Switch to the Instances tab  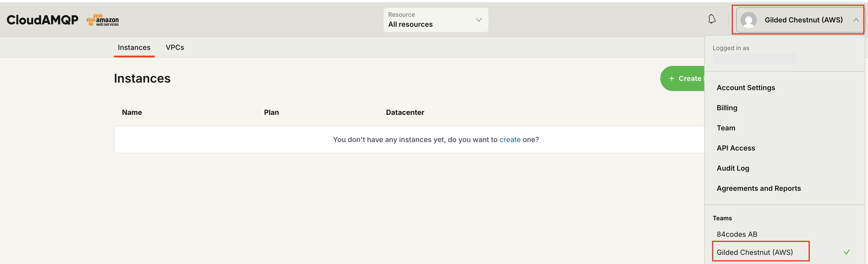[134, 48]
